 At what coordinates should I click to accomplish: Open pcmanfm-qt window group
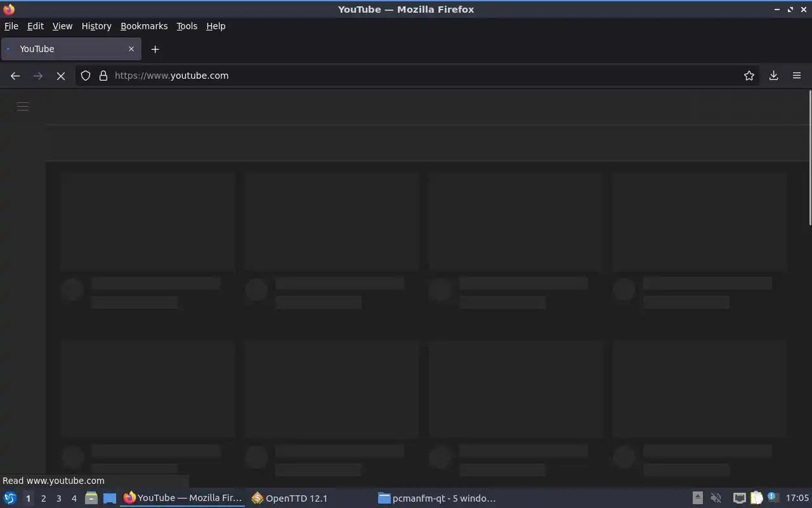click(437, 498)
